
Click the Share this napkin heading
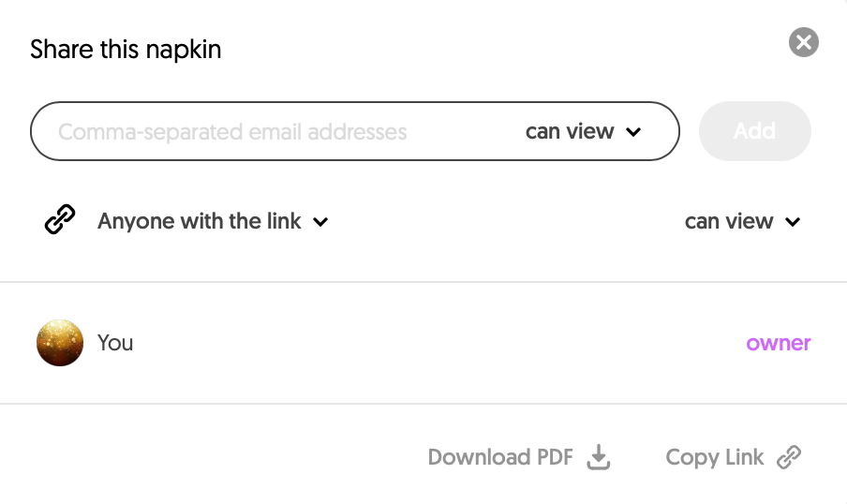click(x=126, y=49)
